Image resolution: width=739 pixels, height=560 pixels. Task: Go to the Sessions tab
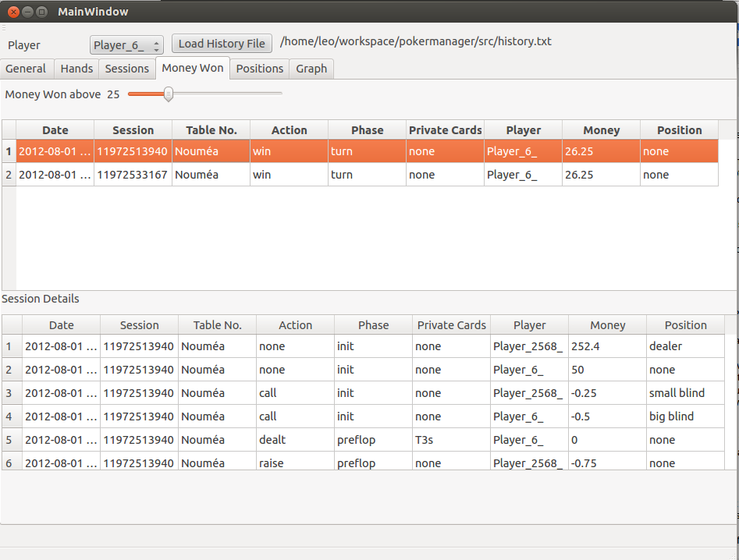click(x=126, y=69)
